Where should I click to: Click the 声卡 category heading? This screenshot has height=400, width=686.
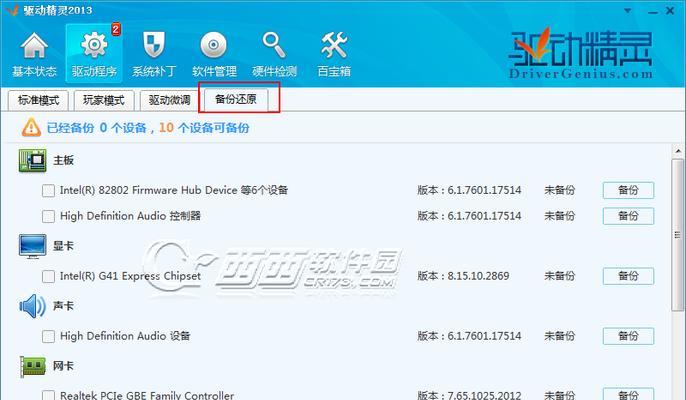(63, 306)
